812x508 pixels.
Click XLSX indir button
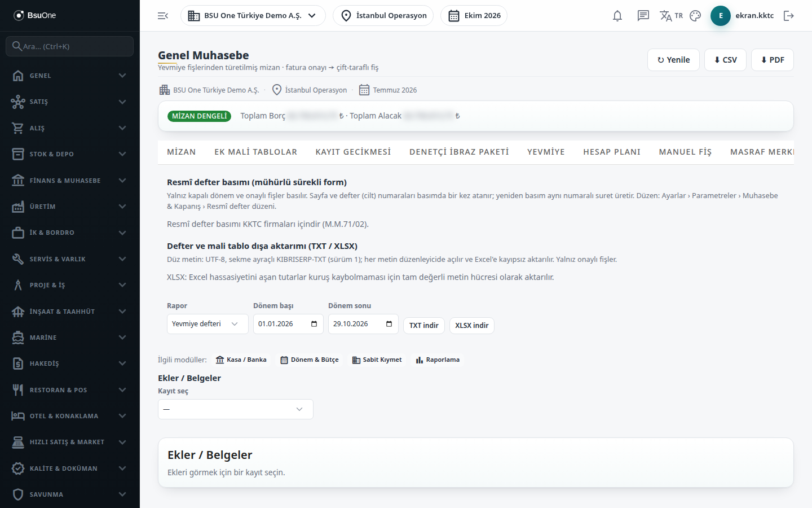(472, 326)
